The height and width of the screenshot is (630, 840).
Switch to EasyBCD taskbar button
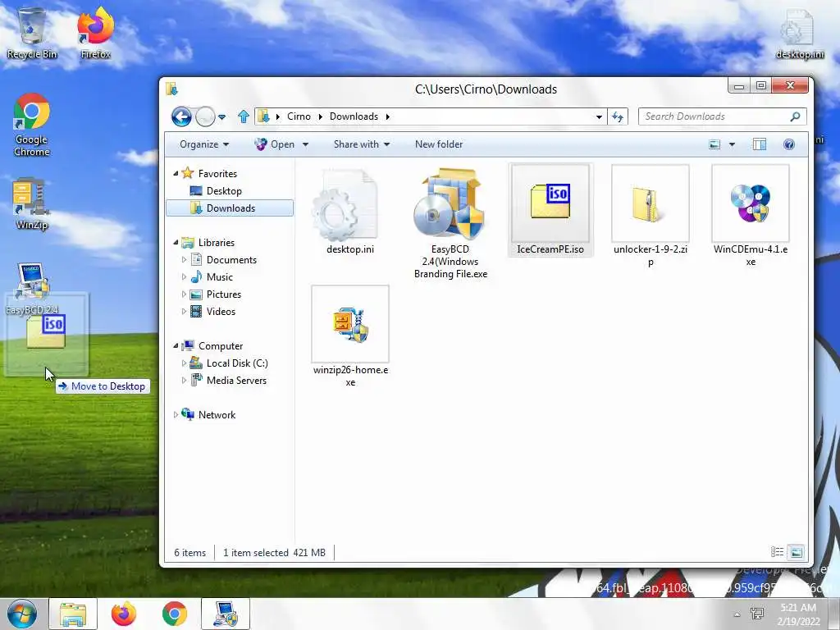point(226,614)
